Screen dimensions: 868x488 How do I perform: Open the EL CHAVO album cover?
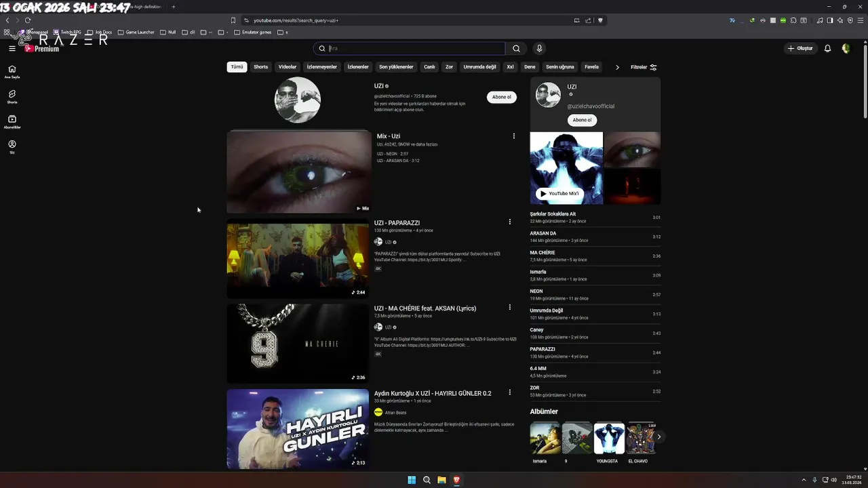(x=640, y=439)
